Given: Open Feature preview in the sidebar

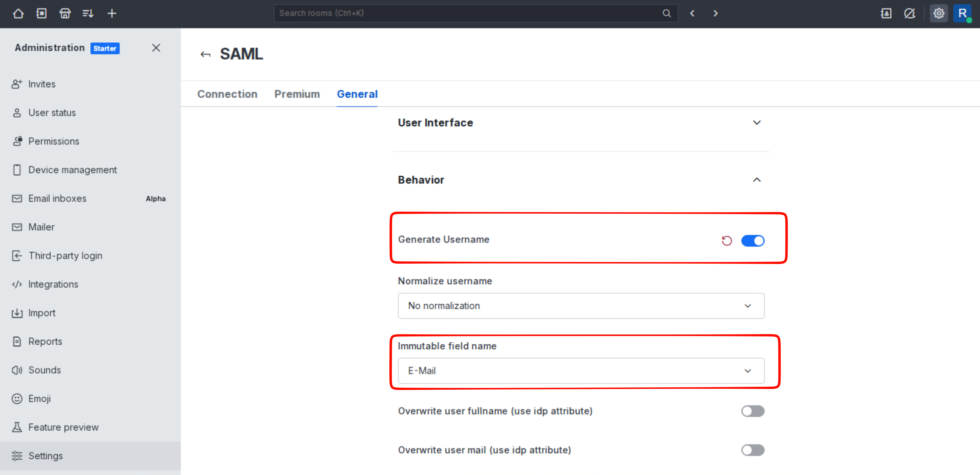Looking at the screenshot, I should [x=91, y=427].
